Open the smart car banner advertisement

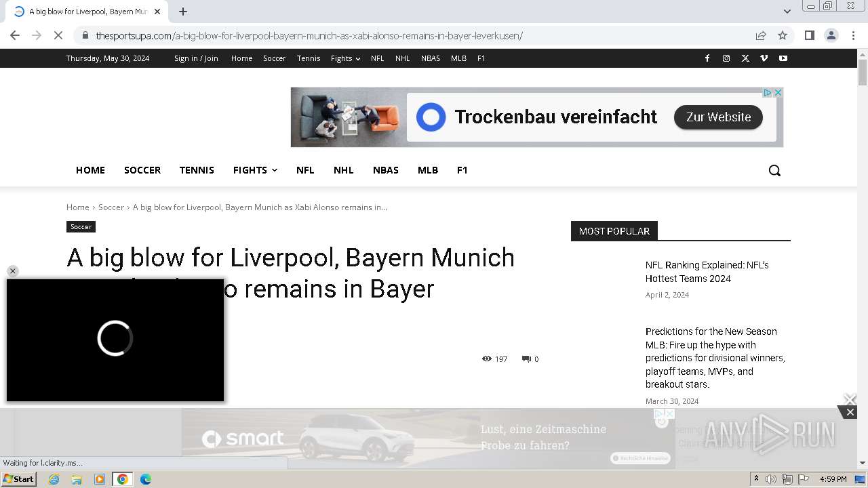(x=429, y=439)
